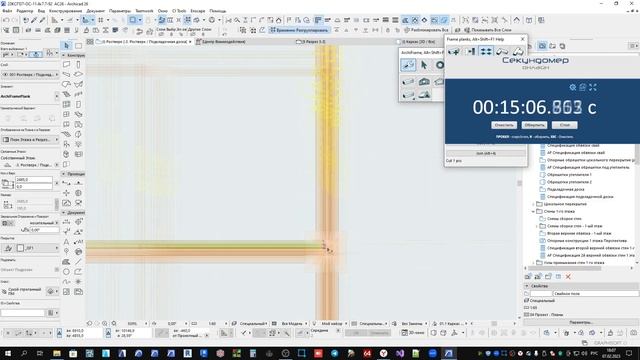Screen dimensions: 640x360
Task: Open the 'Конструирование' menu
Action: [65, 11]
